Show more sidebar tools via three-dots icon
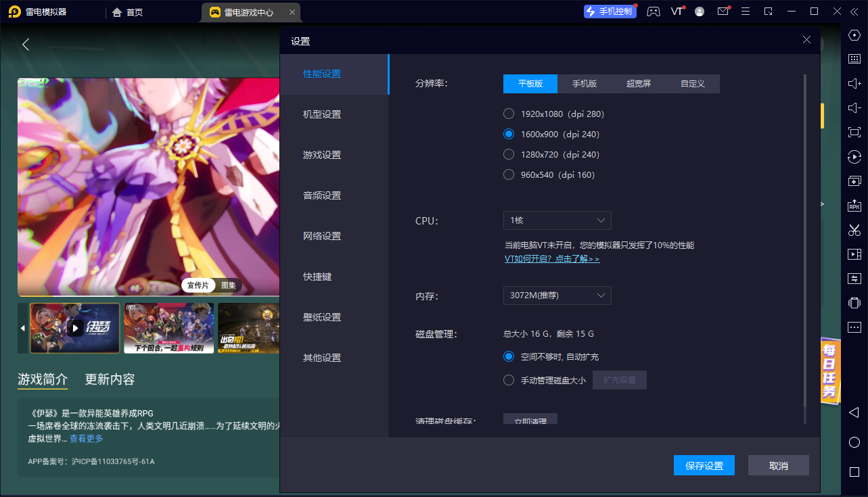This screenshot has width=868, height=497. point(854,327)
